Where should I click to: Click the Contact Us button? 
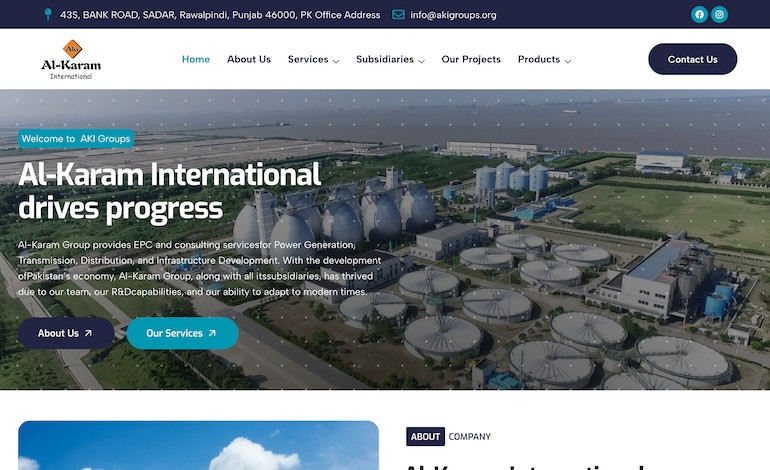click(x=692, y=59)
